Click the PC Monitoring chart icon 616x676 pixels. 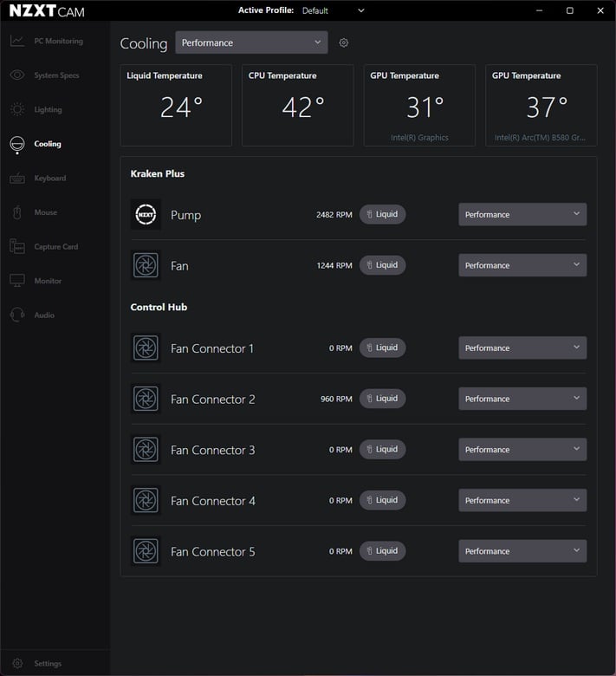(x=16, y=41)
